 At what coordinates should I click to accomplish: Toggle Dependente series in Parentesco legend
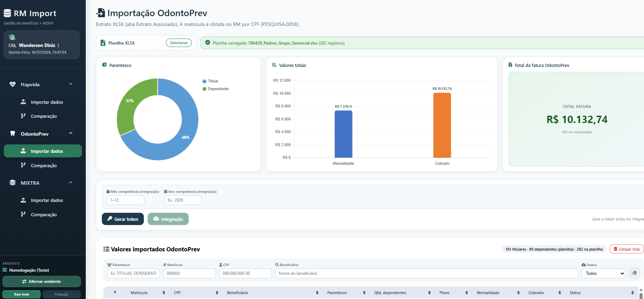click(x=216, y=89)
